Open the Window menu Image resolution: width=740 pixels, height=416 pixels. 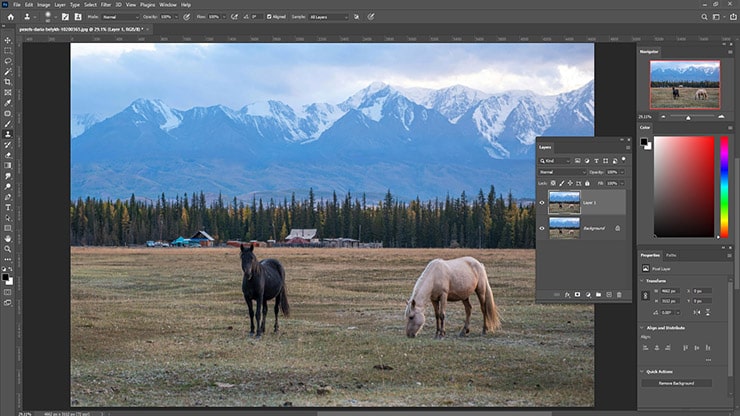[168, 5]
